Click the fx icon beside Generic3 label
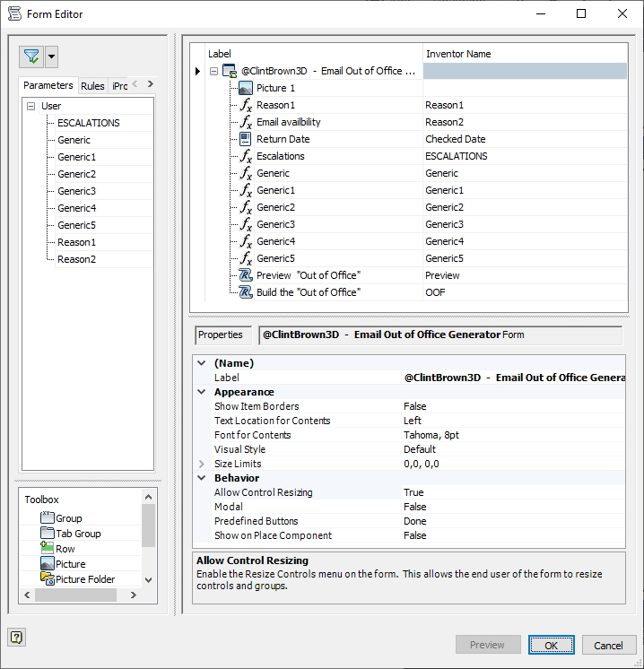Screen dimensions: 644x669 tap(246, 224)
